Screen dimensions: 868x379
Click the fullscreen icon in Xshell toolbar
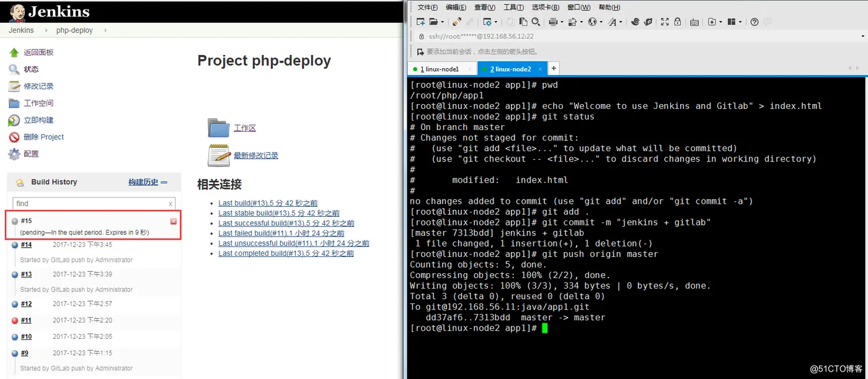(x=665, y=22)
